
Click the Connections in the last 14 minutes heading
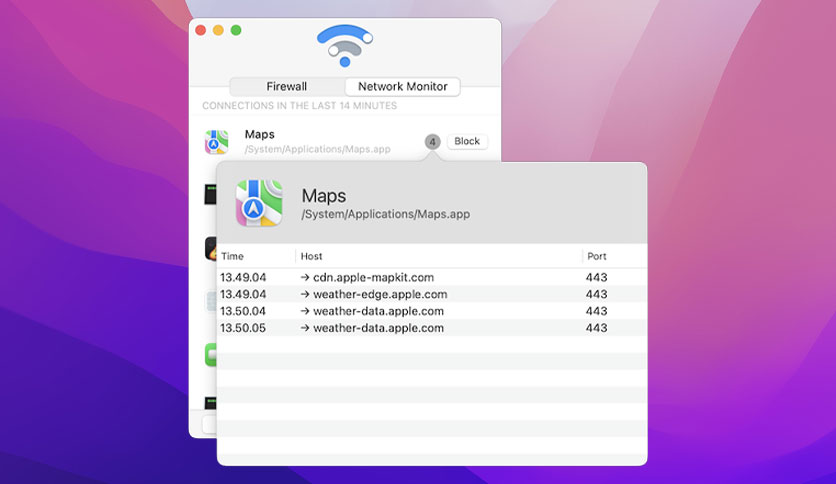pos(300,106)
